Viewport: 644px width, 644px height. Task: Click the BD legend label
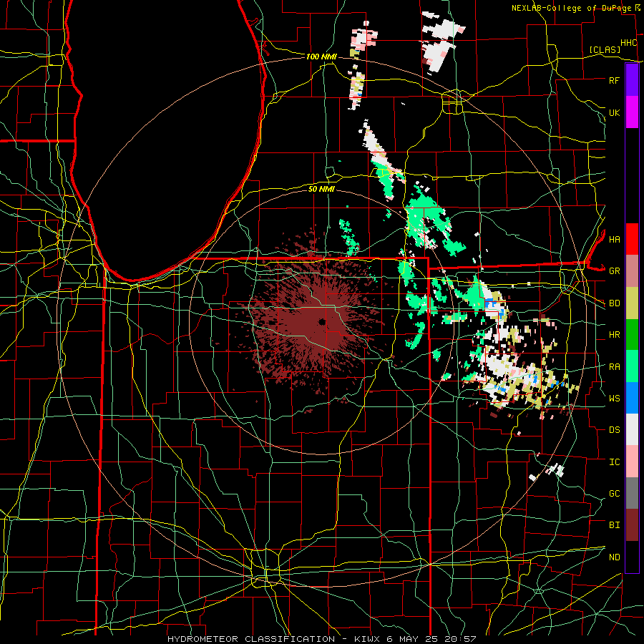tap(614, 303)
